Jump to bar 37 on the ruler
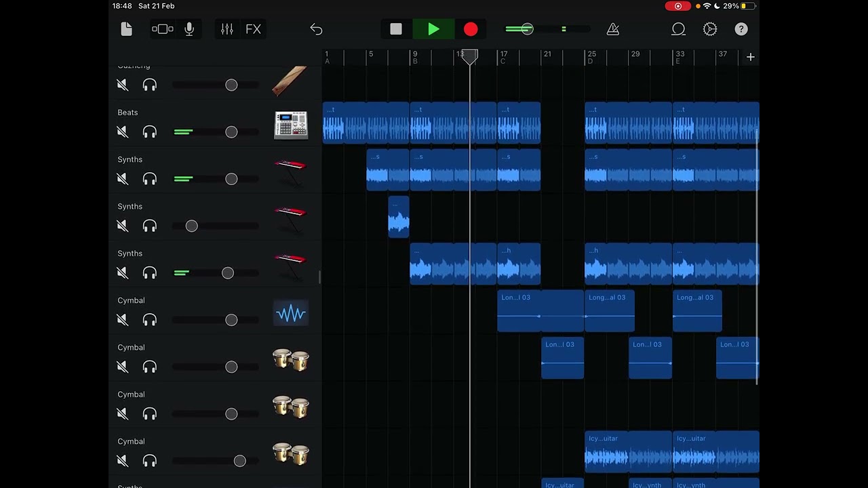This screenshot has width=868, height=488. [723, 54]
